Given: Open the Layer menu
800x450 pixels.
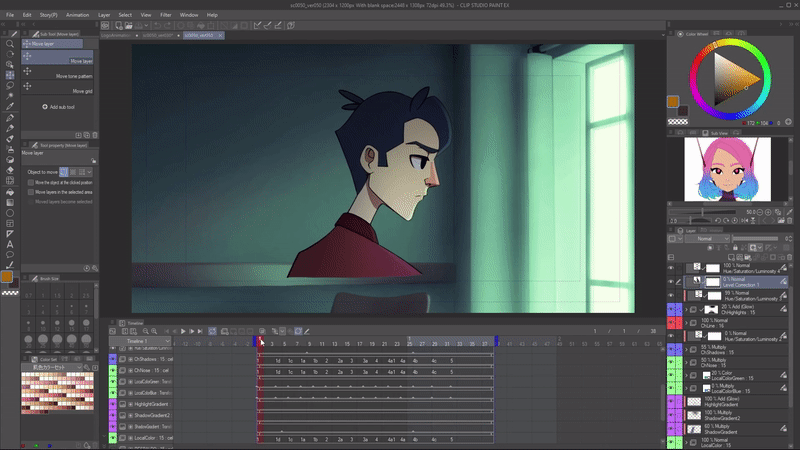Looking at the screenshot, I should pyautogui.click(x=104, y=15).
